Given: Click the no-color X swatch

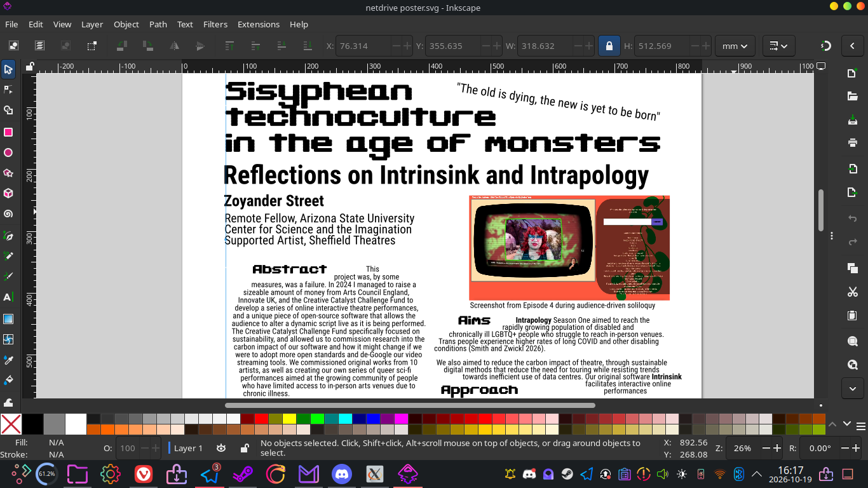Looking at the screenshot, I should (x=11, y=424).
